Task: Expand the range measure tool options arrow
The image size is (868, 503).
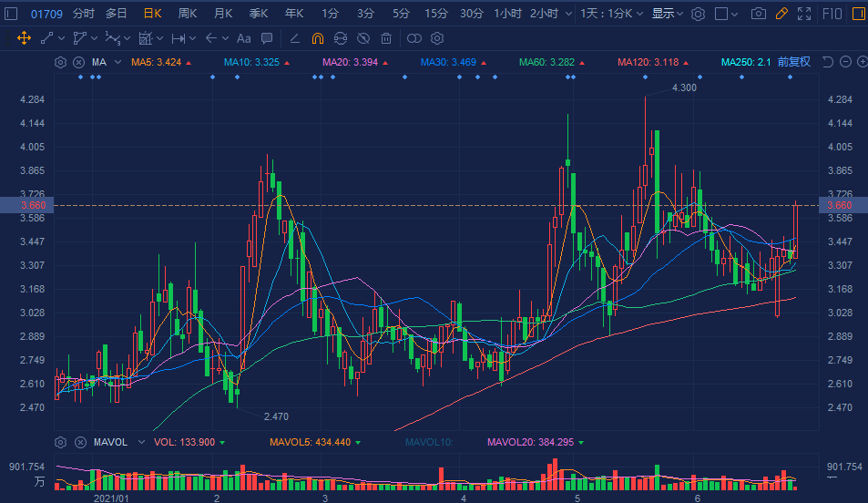Action: (x=192, y=38)
